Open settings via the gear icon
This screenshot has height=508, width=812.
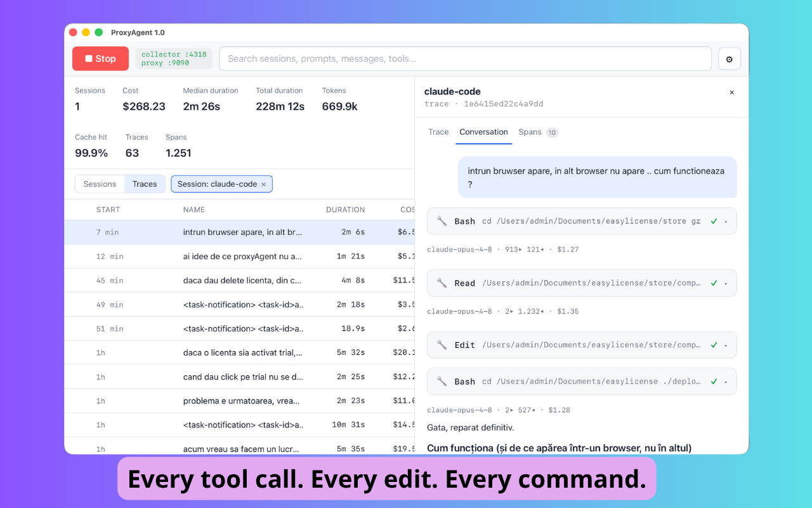click(x=729, y=59)
